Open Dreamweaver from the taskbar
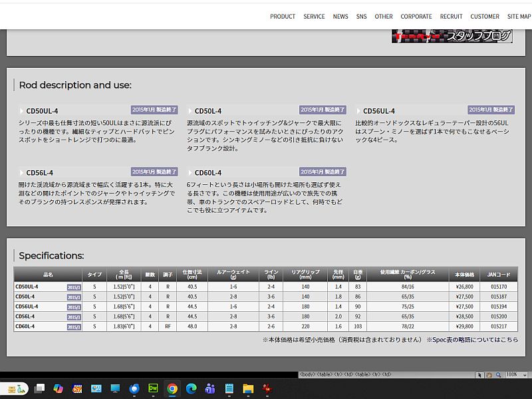Viewport: 532px width, 399px height. click(153, 388)
